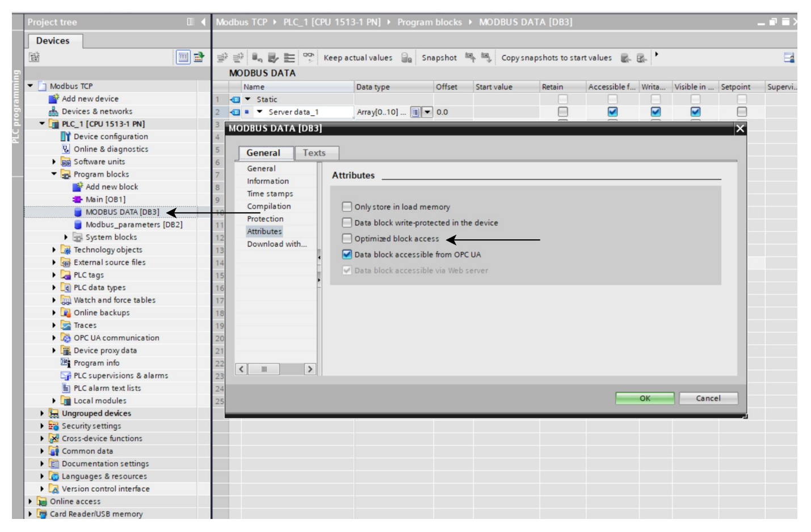This screenshot has height=532, width=811.
Task: Collapse the Static section in the table
Action: coord(247,99)
